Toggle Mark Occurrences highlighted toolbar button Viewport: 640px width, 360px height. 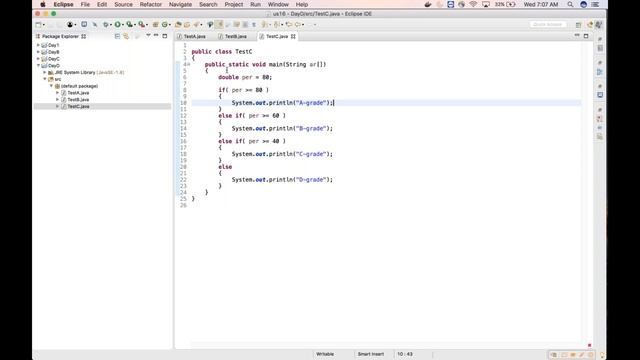pyautogui.click(x=219, y=24)
